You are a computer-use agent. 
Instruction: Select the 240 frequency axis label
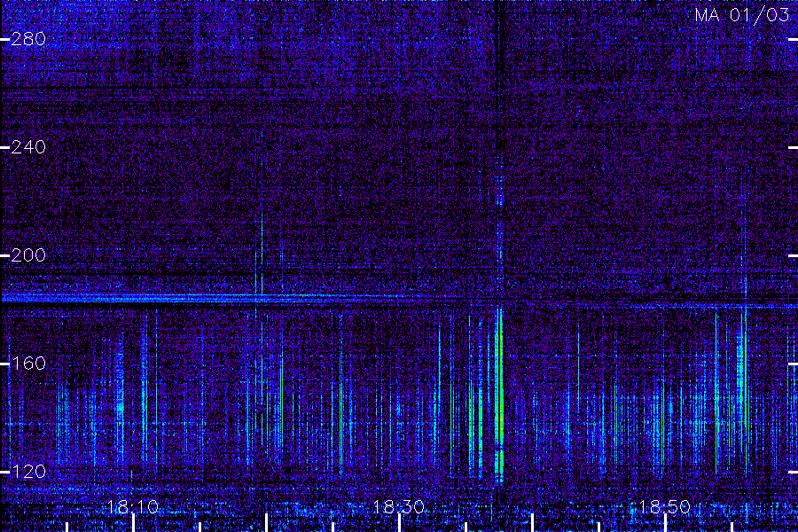28,147
